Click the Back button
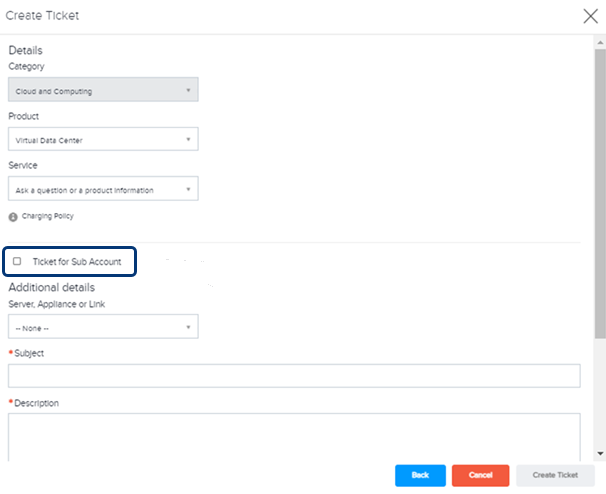 420,475
